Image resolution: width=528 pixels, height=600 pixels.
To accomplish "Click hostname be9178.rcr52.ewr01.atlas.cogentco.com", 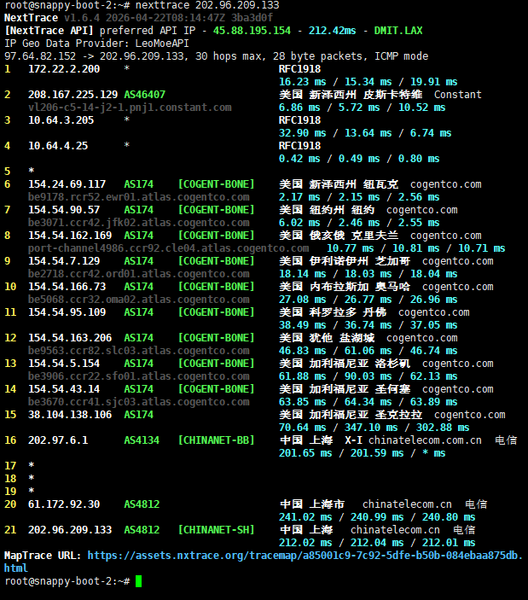I will pyautogui.click(x=139, y=197).
